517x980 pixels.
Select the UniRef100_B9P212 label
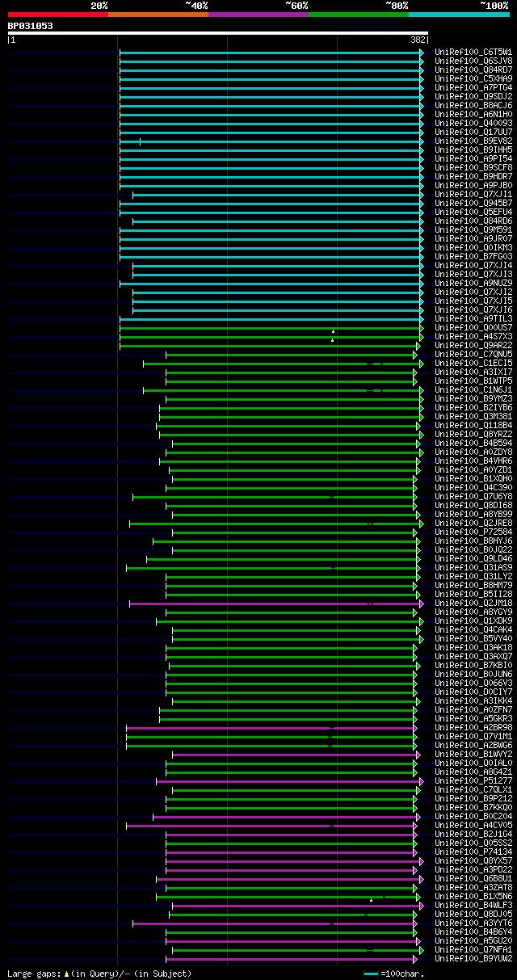[473, 798]
